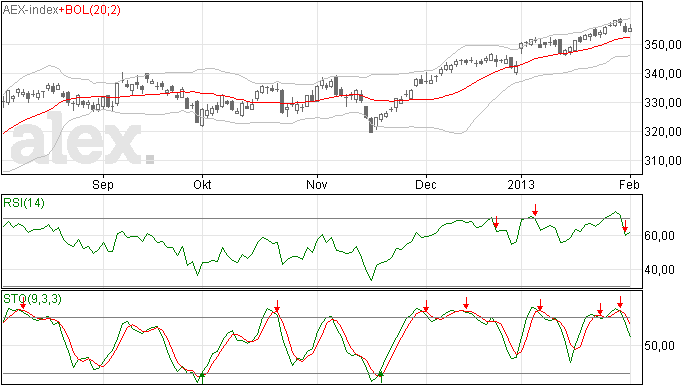This screenshot has width=690, height=387.
Task: Click the AEX-index chart title label
Action: tap(30, 10)
